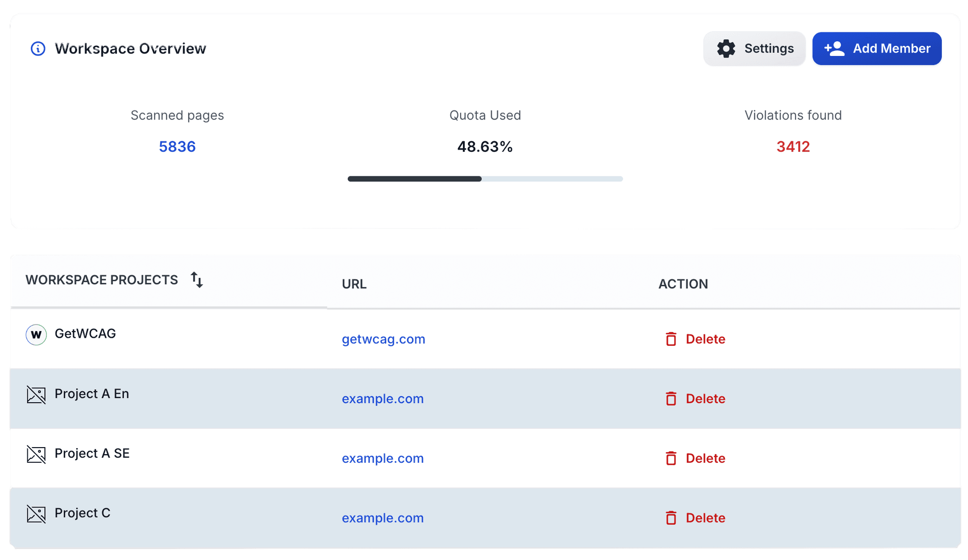Screen dimensions: 968x560
Task: Click the info icon beside Workspace Overview
Action: 38,48
